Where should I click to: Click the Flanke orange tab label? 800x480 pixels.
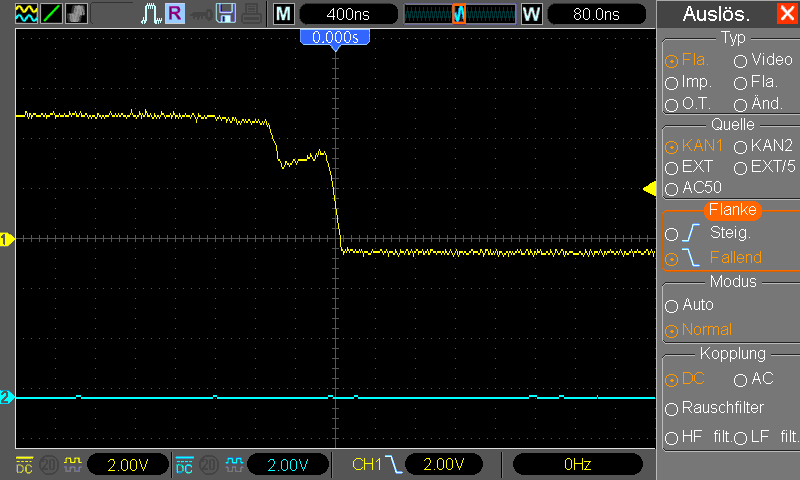[x=733, y=210]
